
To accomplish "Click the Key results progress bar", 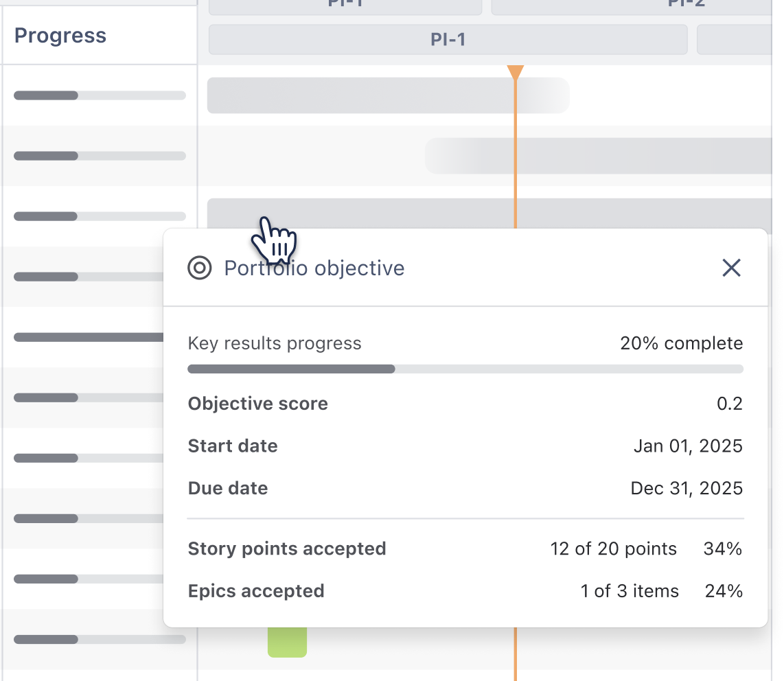I will (465, 369).
